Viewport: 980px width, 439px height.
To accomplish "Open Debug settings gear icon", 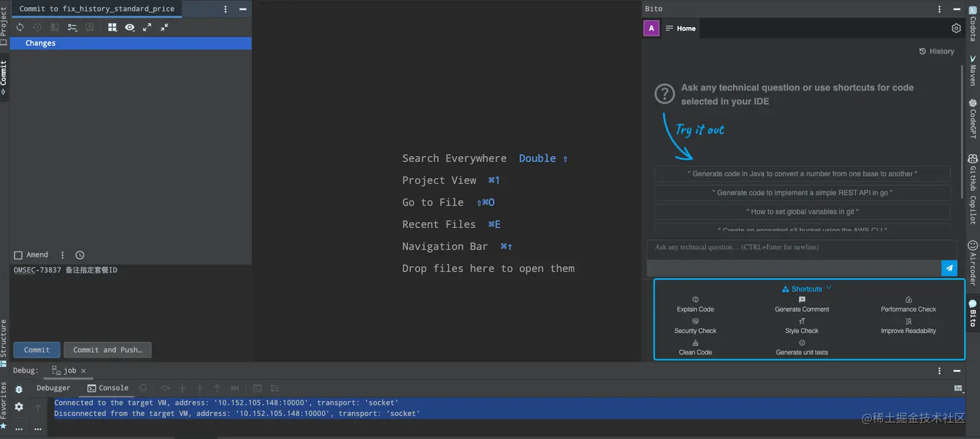I will click(x=19, y=407).
